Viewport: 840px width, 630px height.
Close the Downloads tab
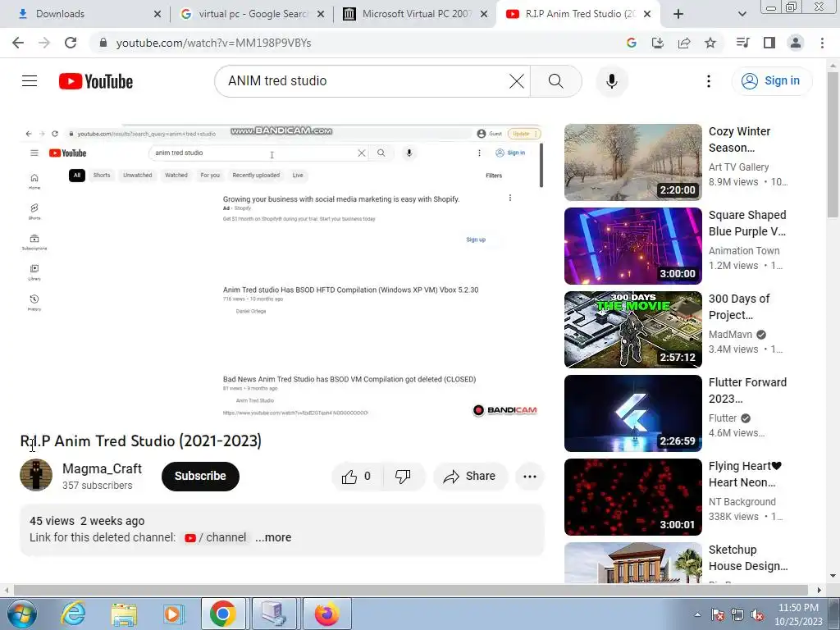point(157,14)
